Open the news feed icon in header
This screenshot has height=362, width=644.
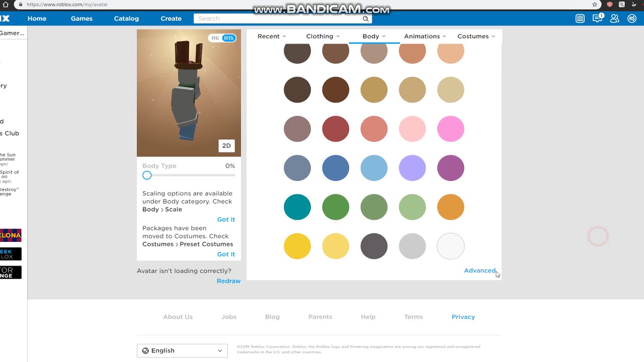click(580, 19)
